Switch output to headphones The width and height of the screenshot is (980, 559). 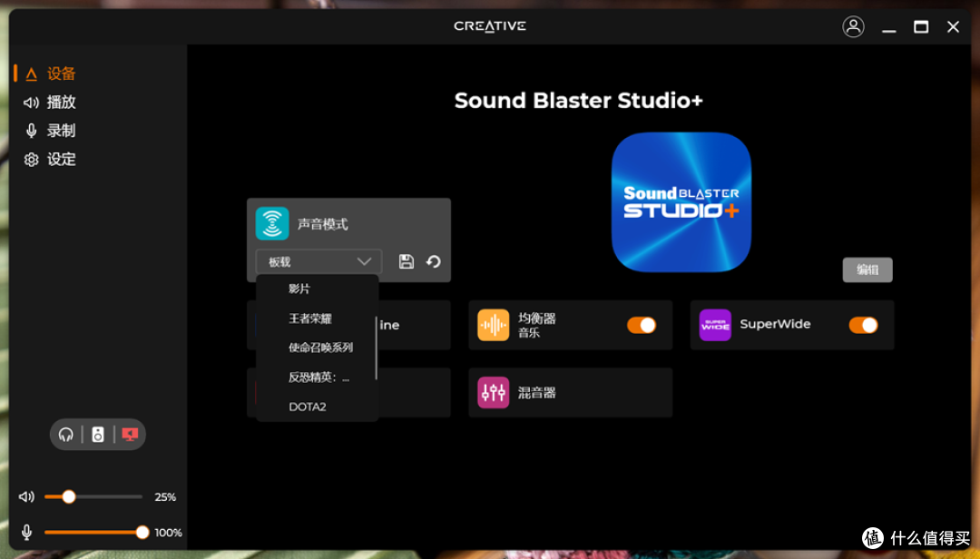pyautogui.click(x=65, y=434)
